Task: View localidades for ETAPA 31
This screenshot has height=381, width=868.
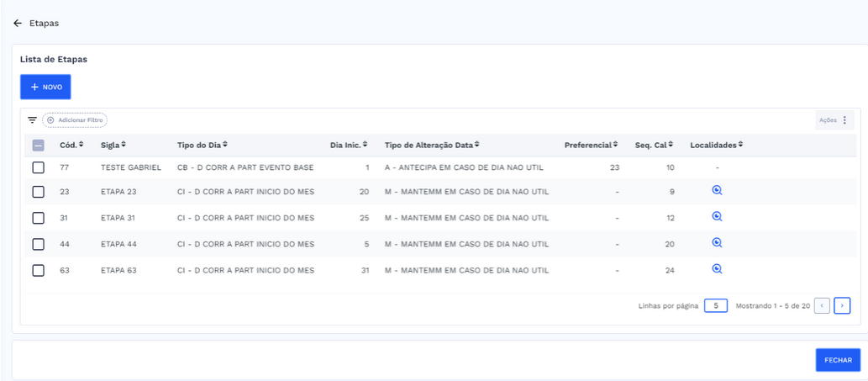Action: click(x=717, y=217)
